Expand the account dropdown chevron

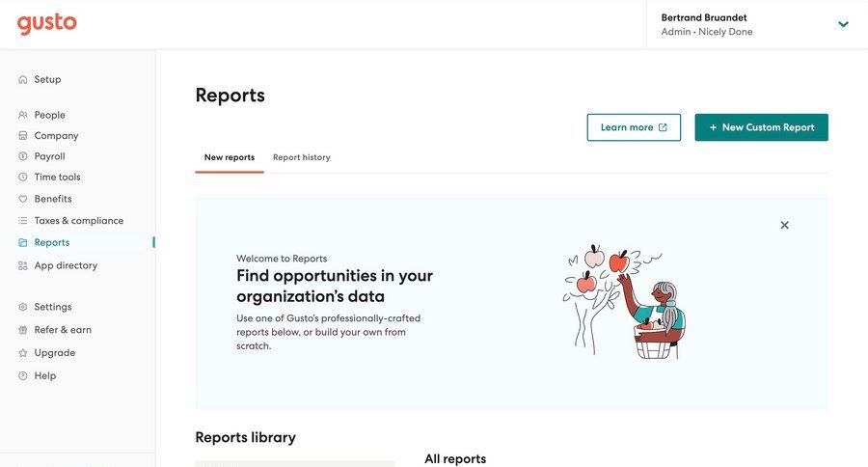[x=843, y=24]
